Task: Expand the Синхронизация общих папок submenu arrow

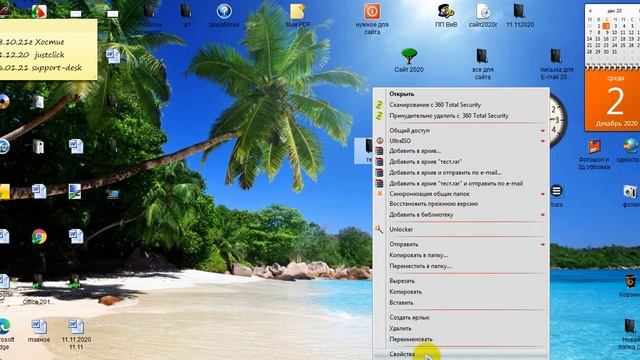Action: [x=542, y=194]
